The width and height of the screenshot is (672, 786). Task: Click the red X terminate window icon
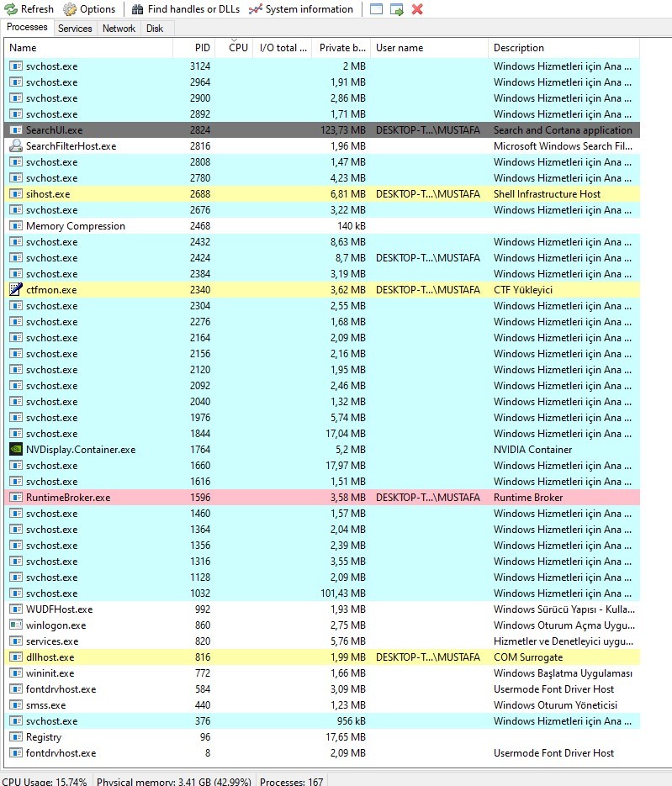pos(417,9)
